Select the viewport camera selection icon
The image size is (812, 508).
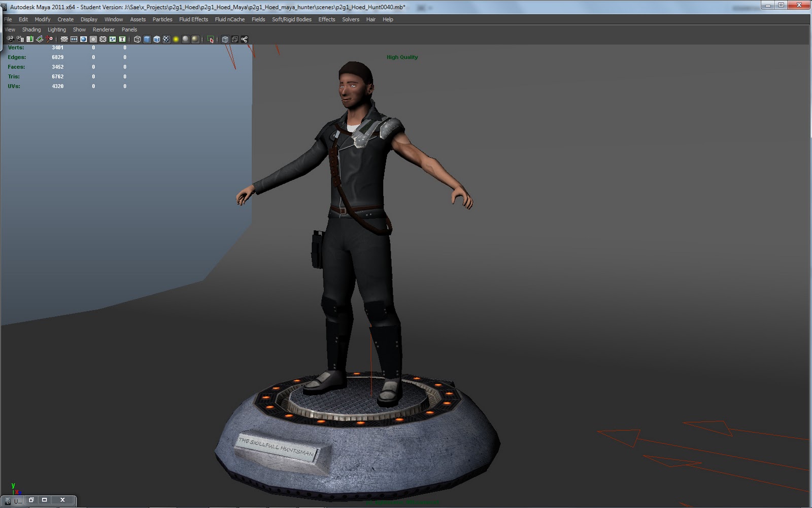10,39
